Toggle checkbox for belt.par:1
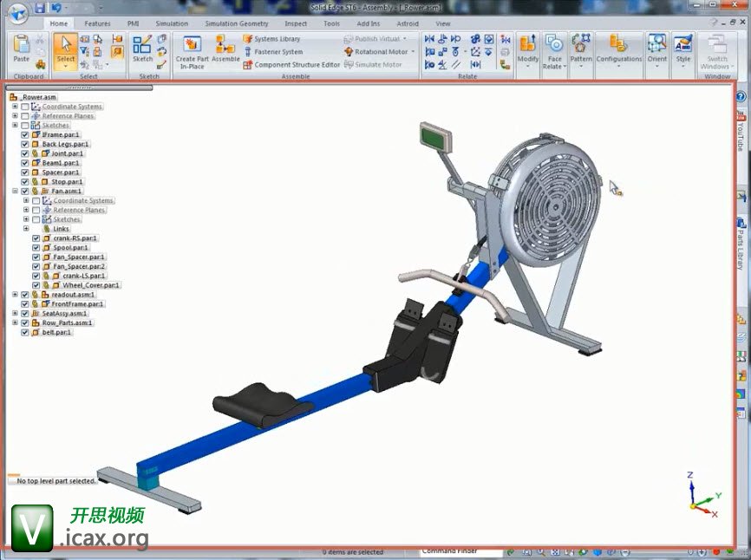Screen dimensions: 751x560 (x=25, y=332)
